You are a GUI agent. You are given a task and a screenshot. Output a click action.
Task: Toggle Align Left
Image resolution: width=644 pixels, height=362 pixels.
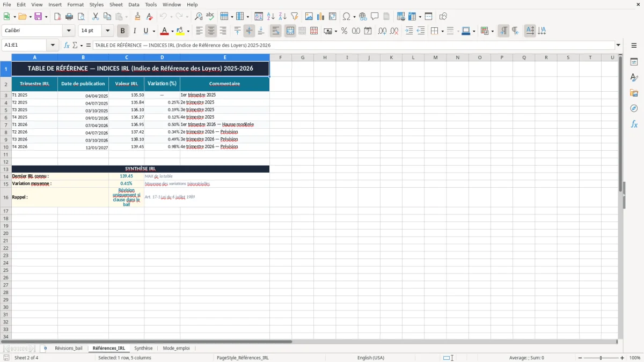[x=200, y=31]
